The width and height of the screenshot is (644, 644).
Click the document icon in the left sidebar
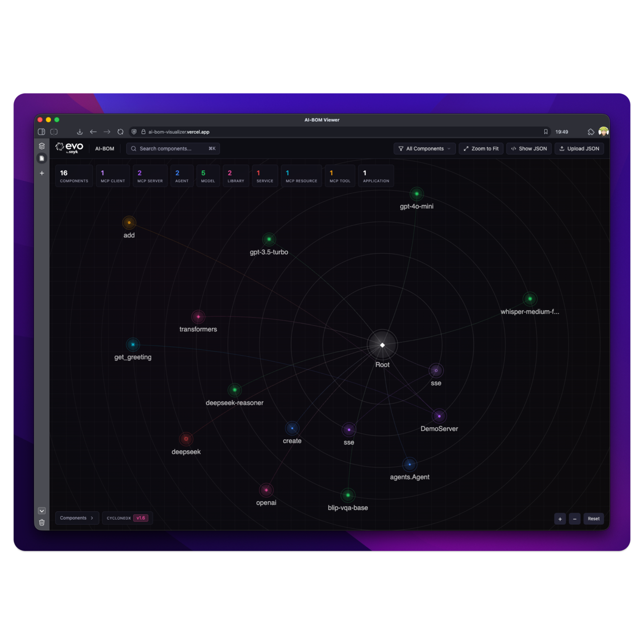pos(42,158)
